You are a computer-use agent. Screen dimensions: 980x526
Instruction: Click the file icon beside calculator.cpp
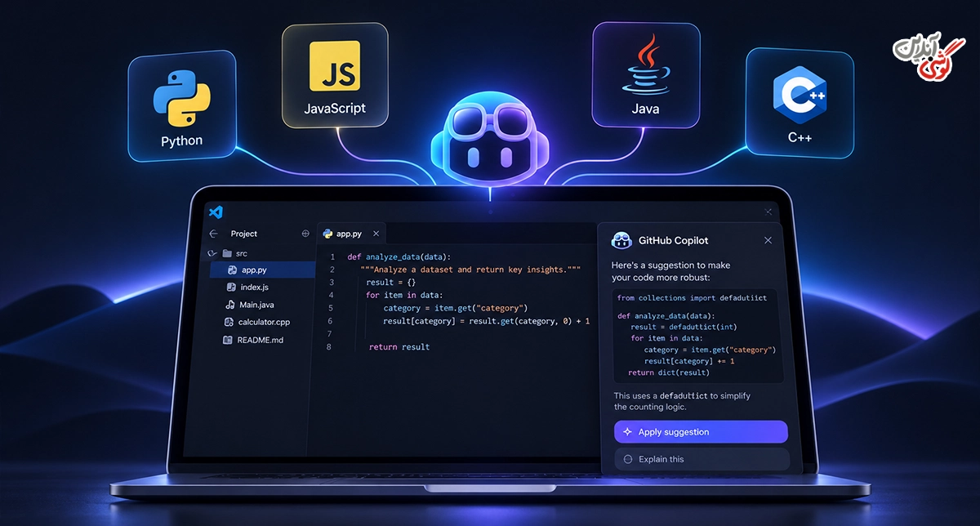coord(230,322)
